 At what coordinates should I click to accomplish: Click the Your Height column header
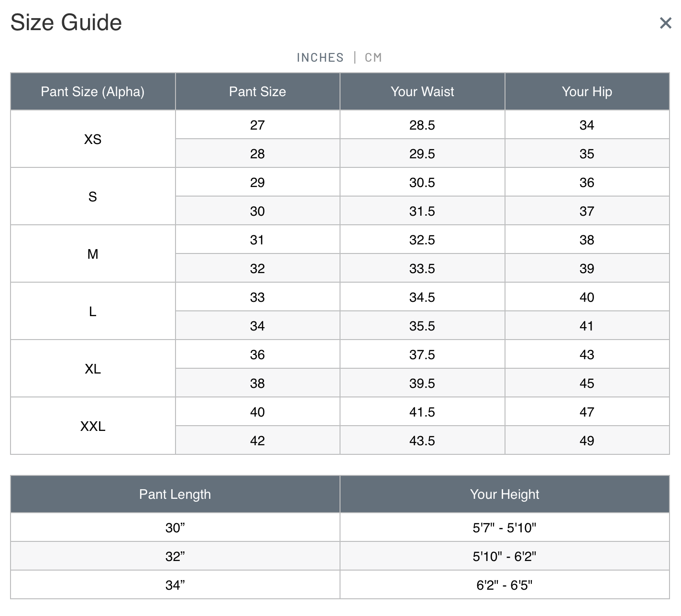[x=505, y=494]
